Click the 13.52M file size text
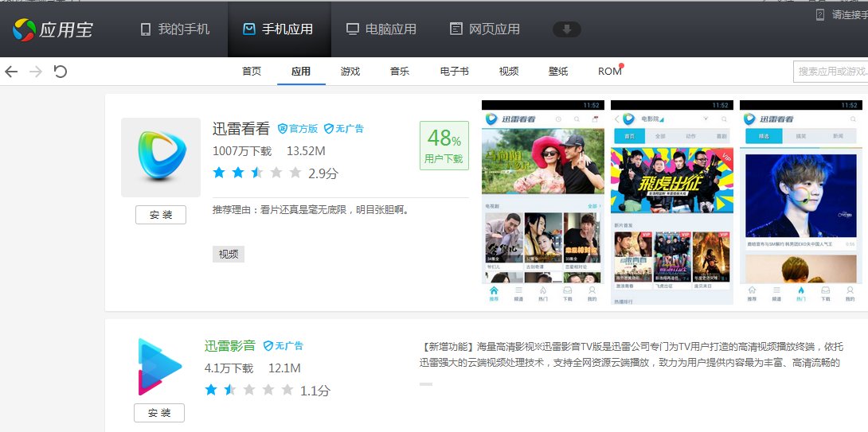868x432 pixels. (306, 151)
